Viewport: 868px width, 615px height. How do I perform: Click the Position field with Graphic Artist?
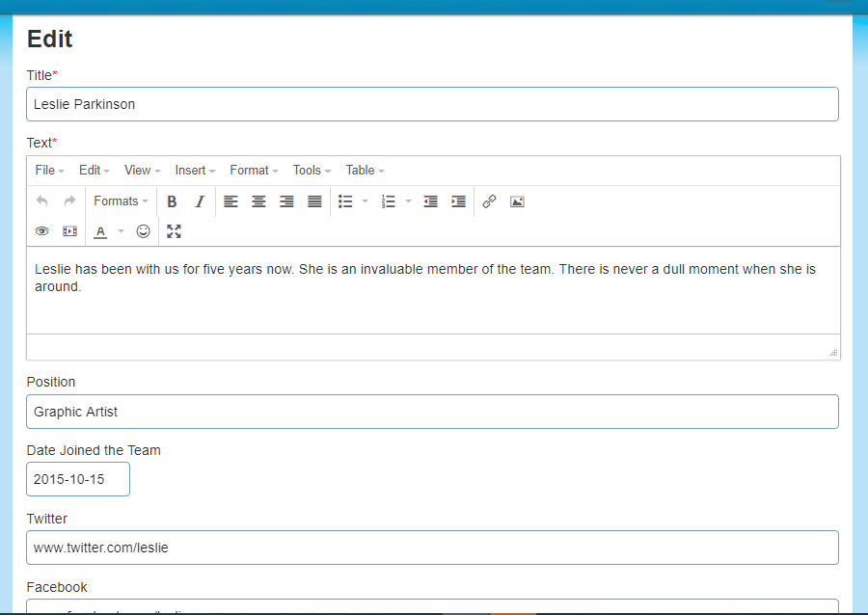coord(432,412)
